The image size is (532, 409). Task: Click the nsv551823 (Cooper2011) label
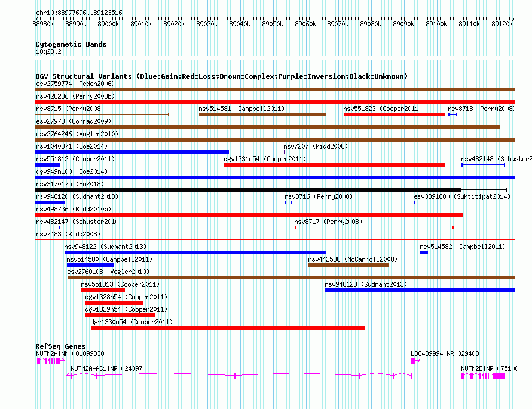(x=383, y=109)
